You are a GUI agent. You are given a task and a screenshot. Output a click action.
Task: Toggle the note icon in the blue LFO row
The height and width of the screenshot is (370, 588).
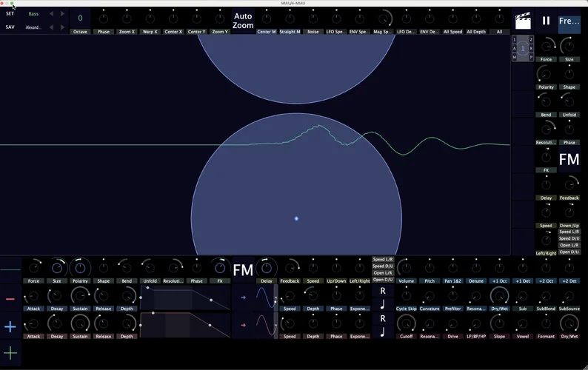tap(383, 304)
